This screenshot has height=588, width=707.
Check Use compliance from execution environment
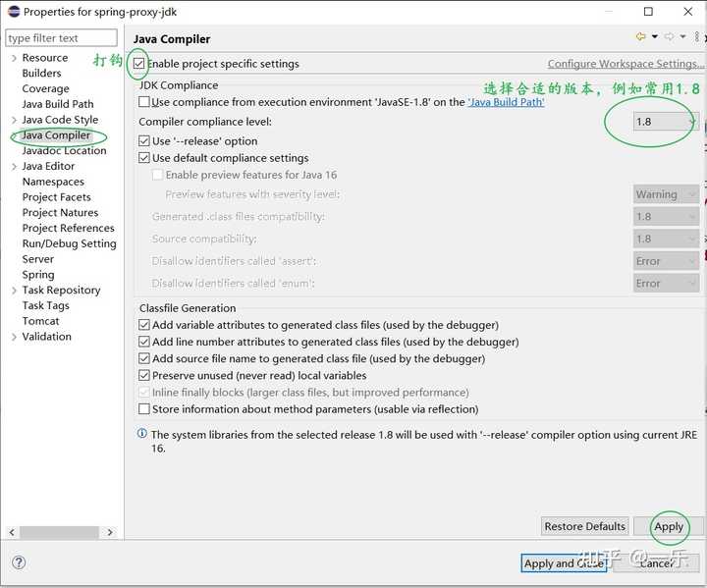click(144, 102)
